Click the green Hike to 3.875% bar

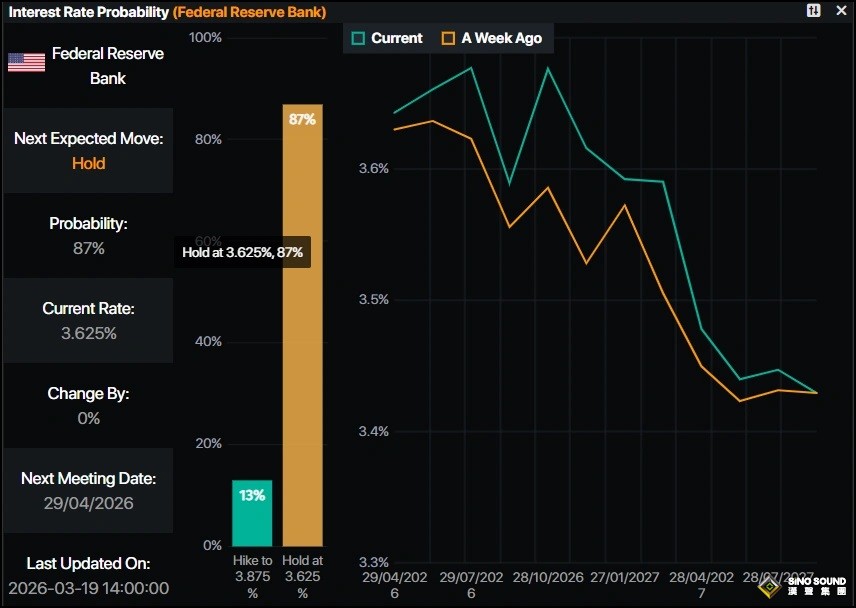tap(252, 513)
